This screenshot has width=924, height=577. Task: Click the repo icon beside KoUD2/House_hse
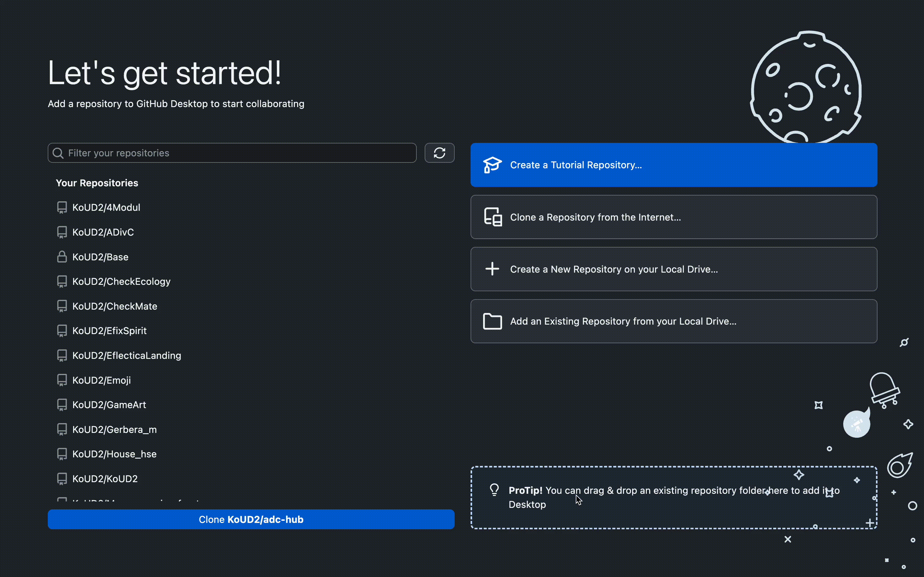(x=62, y=454)
